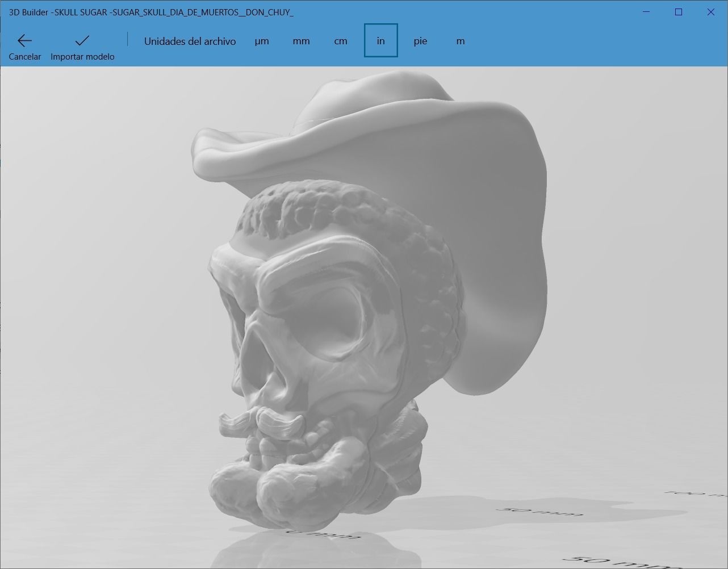This screenshot has height=569, width=728.
Task: Click Importar modelo to import the skull
Action: coord(82,47)
